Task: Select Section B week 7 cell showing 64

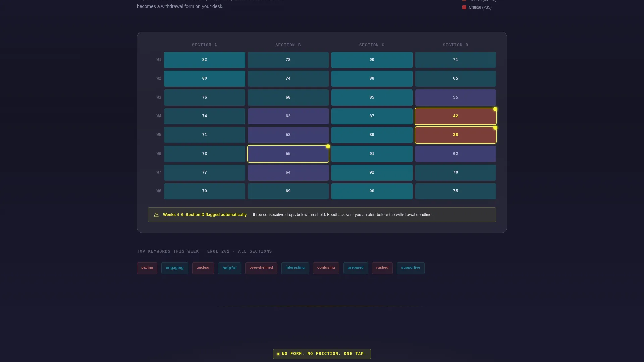Action: pos(288,173)
